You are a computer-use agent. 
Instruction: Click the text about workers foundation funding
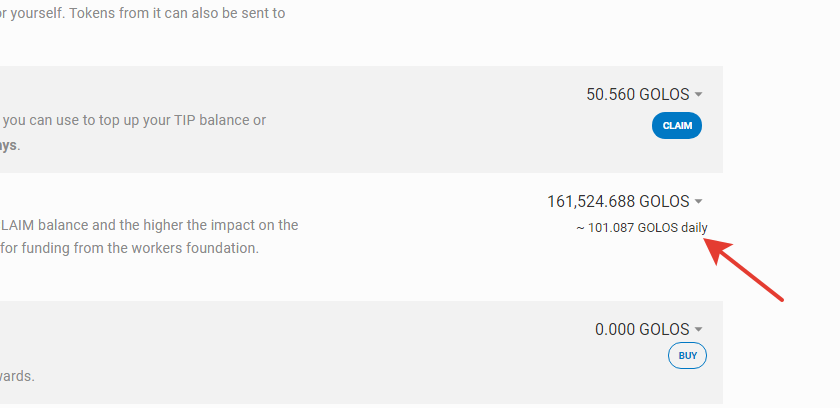pyautogui.click(x=130, y=247)
